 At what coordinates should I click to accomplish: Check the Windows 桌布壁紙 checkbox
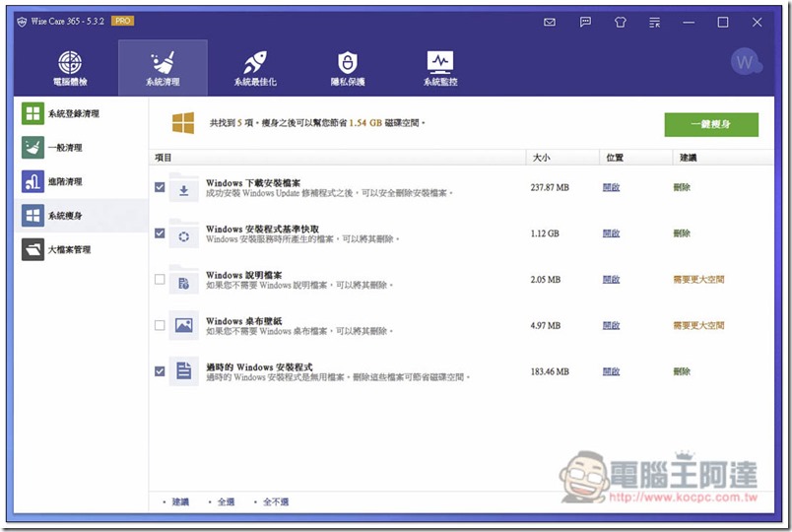[160, 325]
